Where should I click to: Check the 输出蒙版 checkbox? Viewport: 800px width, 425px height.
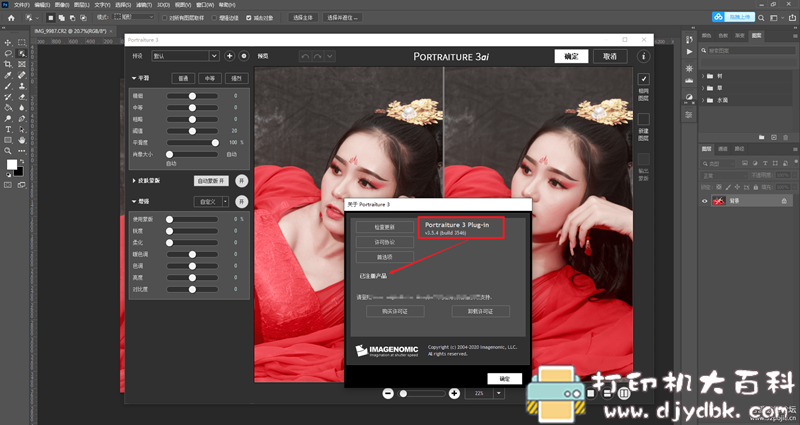coord(643,159)
